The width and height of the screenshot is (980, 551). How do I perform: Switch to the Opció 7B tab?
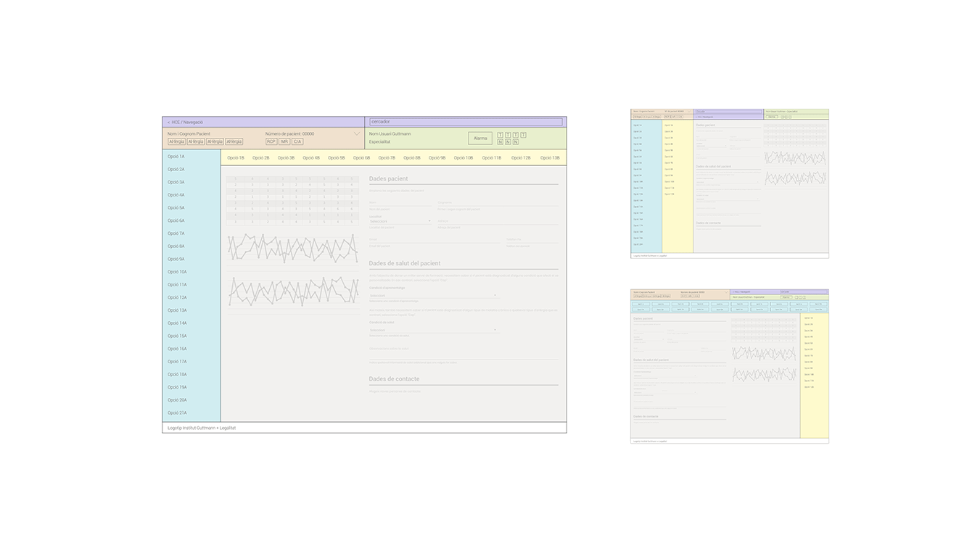387,158
